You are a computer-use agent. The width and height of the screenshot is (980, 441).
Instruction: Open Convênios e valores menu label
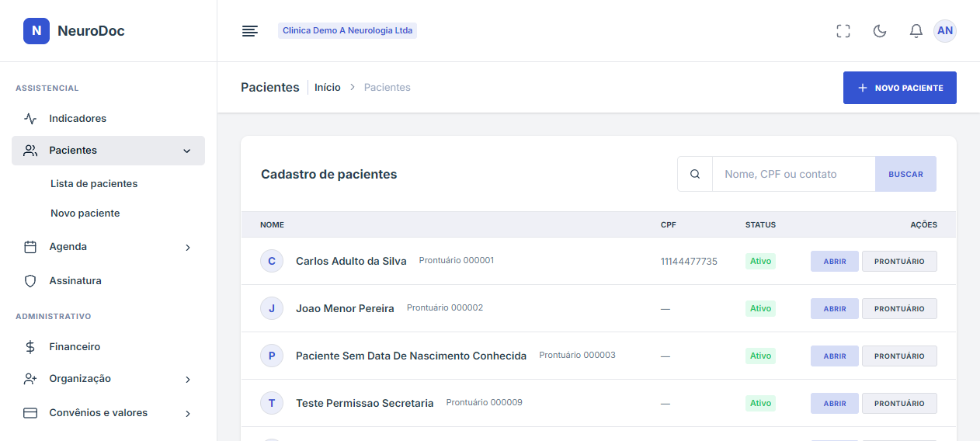point(99,413)
